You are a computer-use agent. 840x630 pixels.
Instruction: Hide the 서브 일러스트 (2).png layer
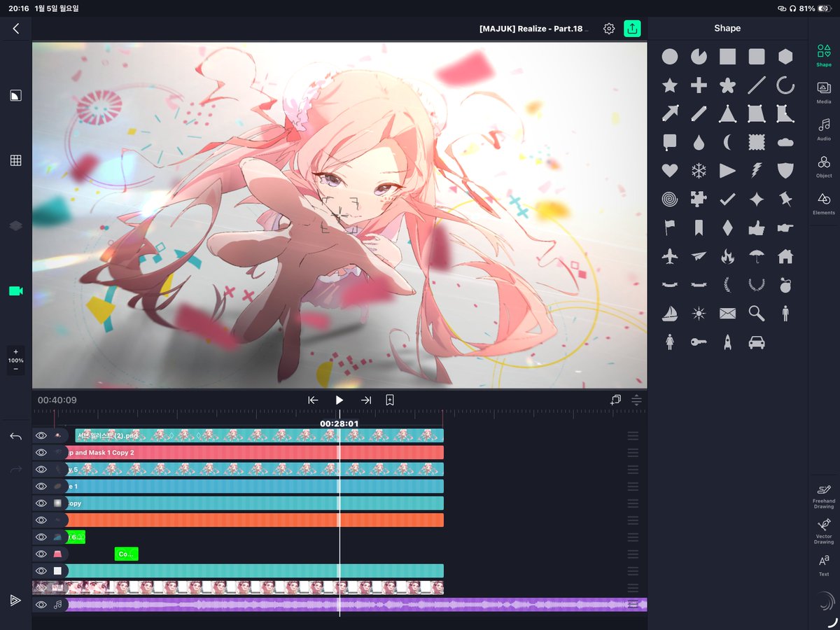coord(41,435)
